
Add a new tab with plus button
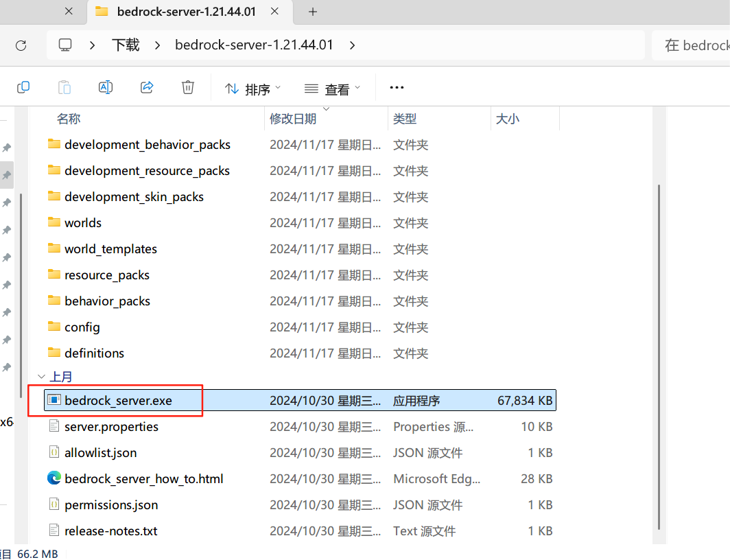313,12
